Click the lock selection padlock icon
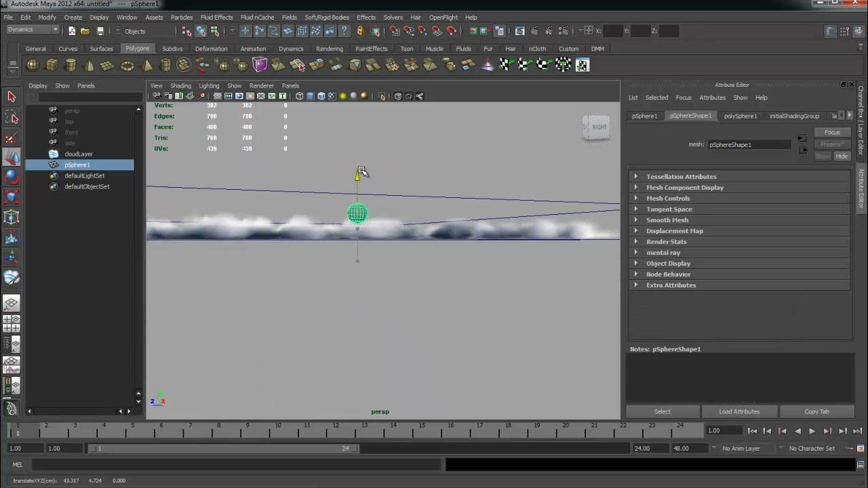868x488 pixels. 360,30
